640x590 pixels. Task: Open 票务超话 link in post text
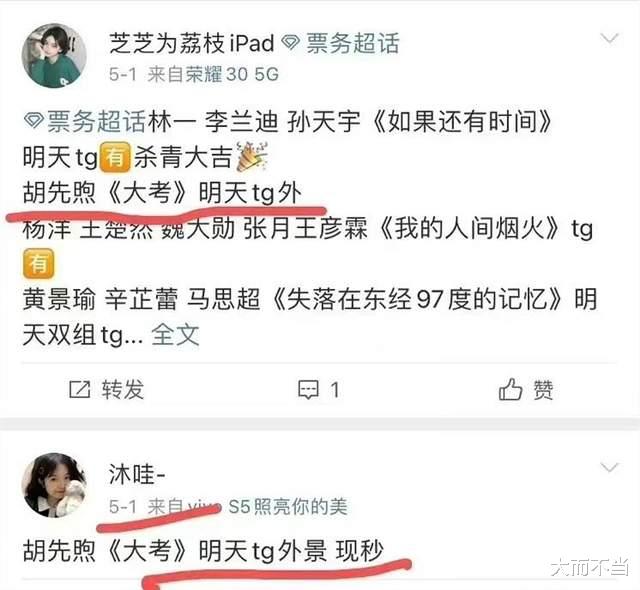coord(96,121)
